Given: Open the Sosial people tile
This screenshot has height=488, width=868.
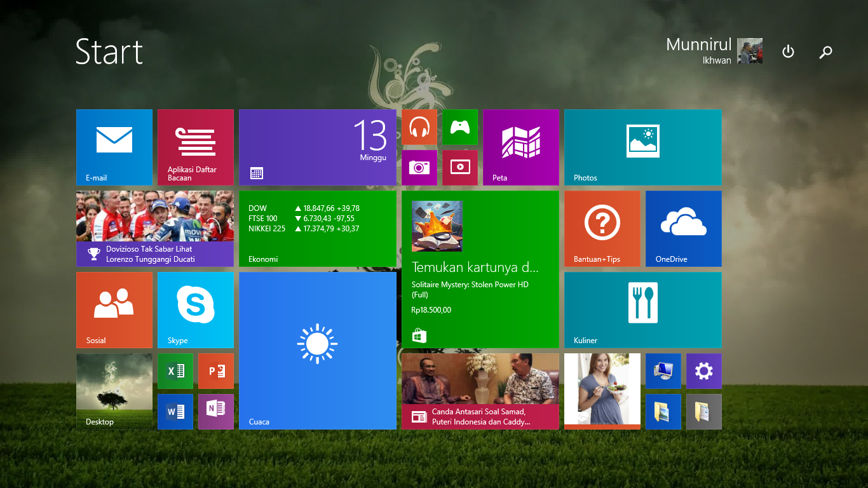Looking at the screenshot, I should [114, 310].
